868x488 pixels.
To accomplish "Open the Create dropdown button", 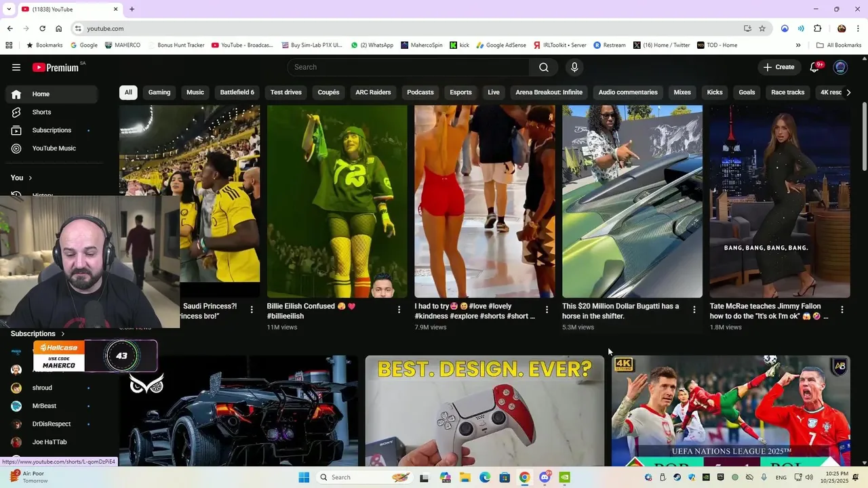I will click(x=778, y=67).
